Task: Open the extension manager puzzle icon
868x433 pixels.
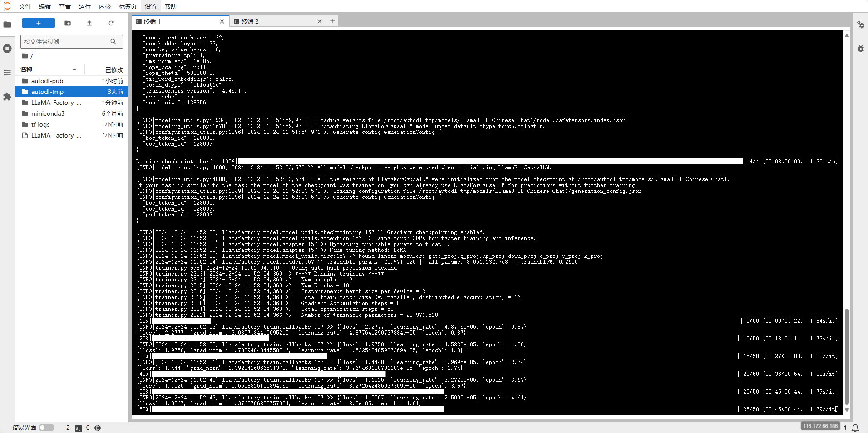Action: tap(7, 97)
